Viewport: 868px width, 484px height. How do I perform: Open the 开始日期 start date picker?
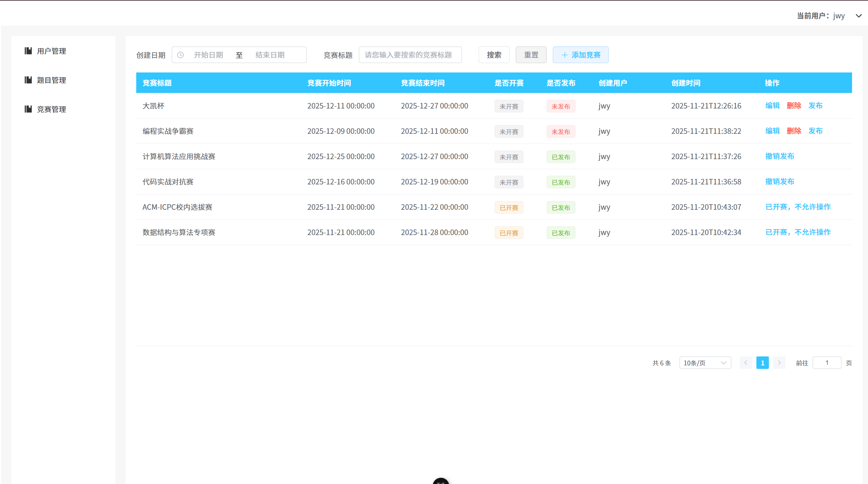[x=208, y=55]
